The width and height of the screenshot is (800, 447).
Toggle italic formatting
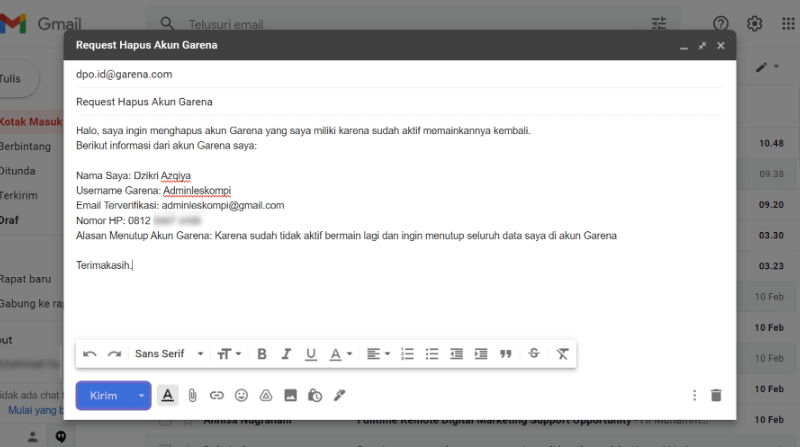point(286,354)
